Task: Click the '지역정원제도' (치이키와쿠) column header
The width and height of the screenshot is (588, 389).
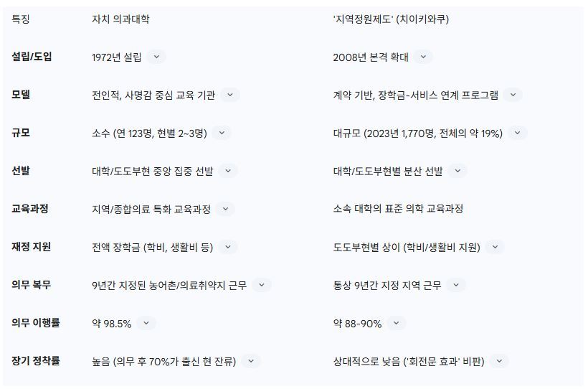Action: 391,19
